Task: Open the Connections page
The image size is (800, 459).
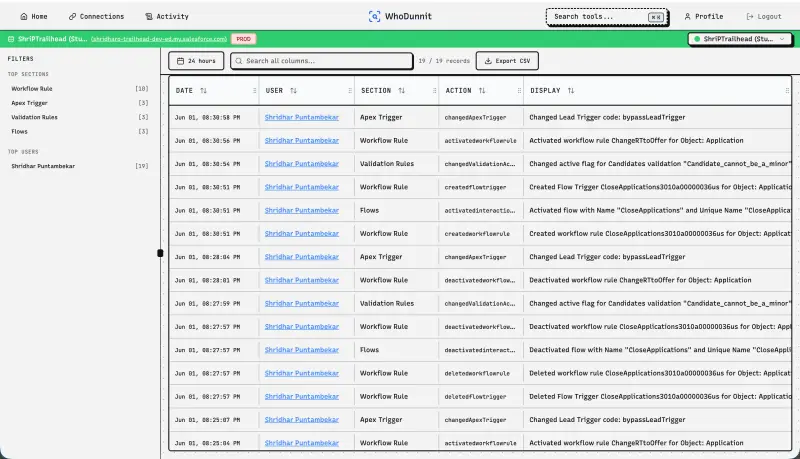Action: coord(96,16)
